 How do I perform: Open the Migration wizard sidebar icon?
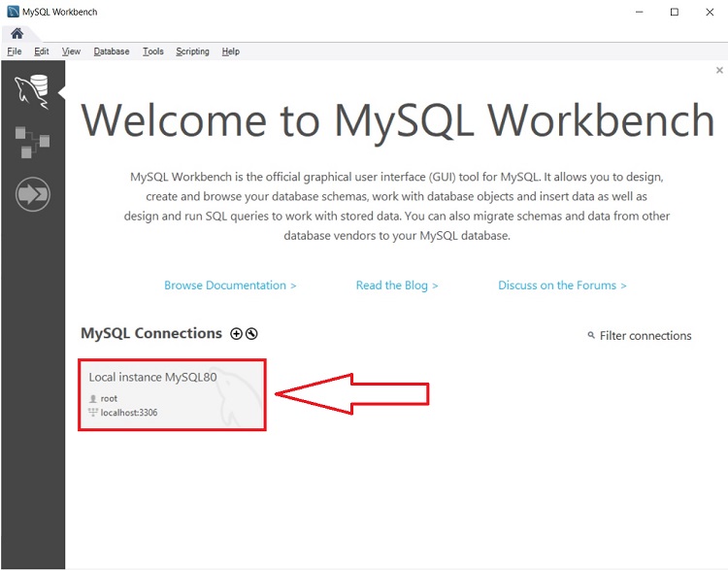(32, 194)
